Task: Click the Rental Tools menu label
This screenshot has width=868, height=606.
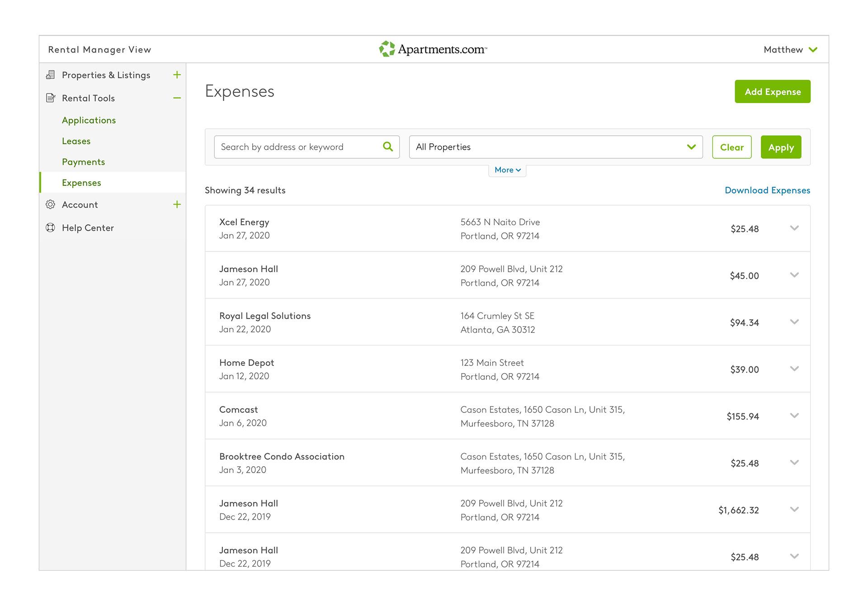Action: (x=88, y=98)
